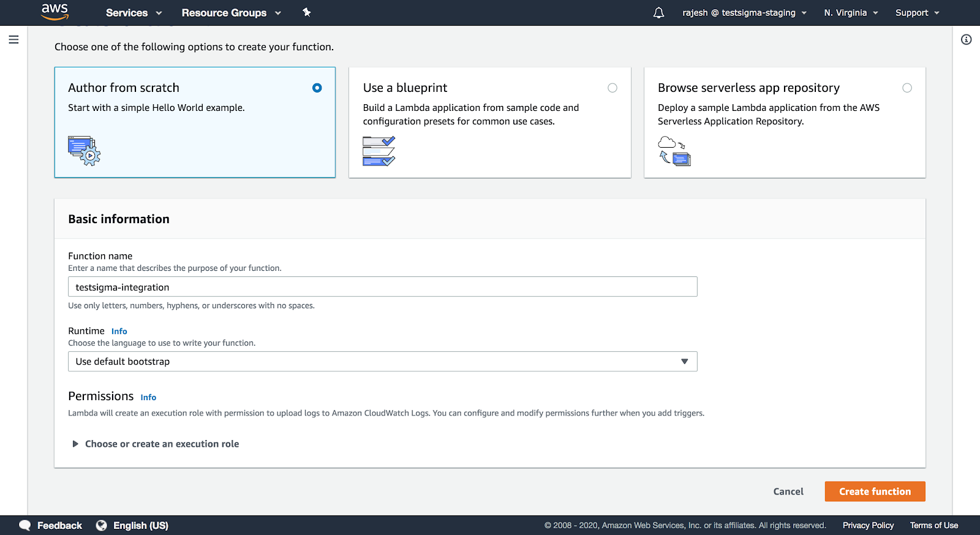Click the Use a blueprint card title

[x=405, y=88]
